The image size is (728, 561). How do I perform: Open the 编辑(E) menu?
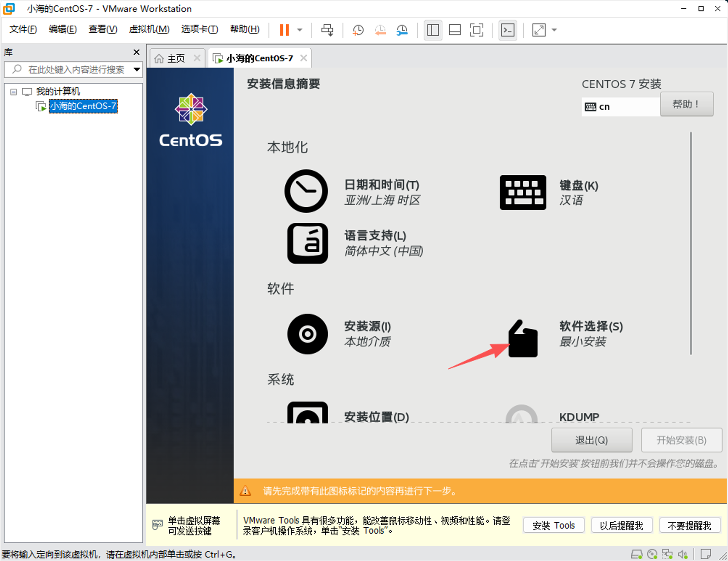tap(63, 30)
